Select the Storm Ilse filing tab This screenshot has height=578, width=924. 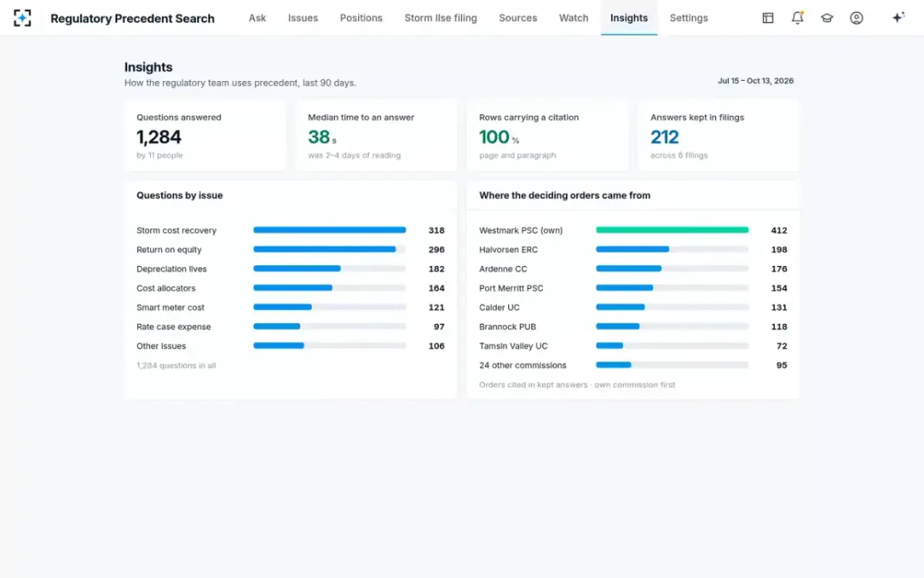[x=440, y=18]
